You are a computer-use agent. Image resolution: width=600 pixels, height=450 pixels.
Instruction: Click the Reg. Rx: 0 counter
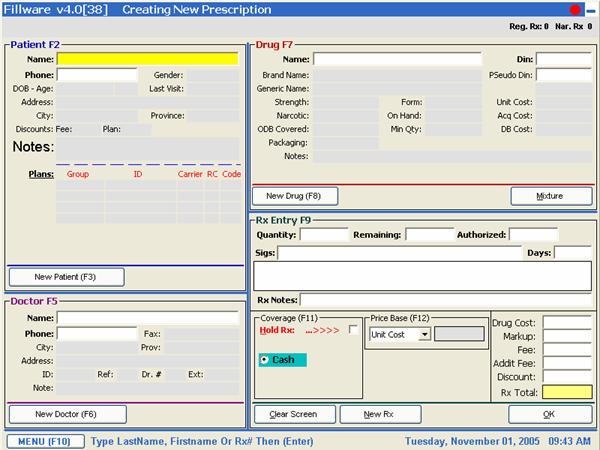coord(528,26)
